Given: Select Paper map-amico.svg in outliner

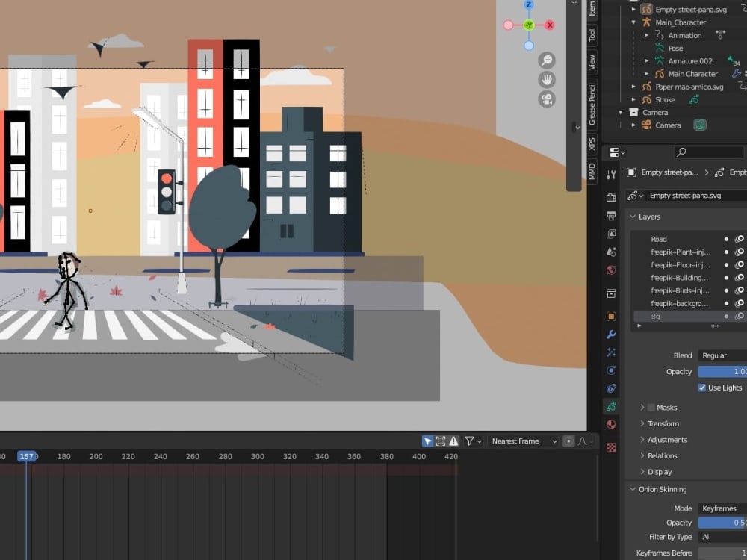Looking at the screenshot, I should pos(689,87).
